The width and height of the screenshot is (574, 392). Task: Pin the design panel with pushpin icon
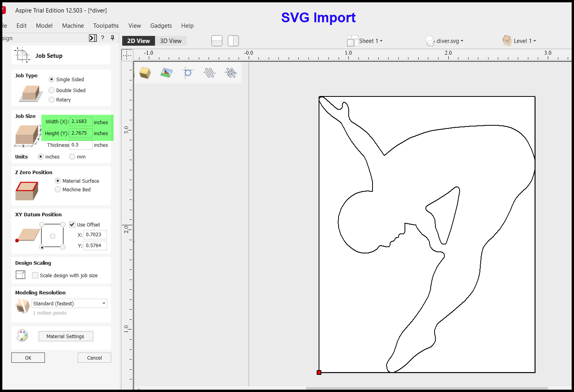click(x=112, y=38)
